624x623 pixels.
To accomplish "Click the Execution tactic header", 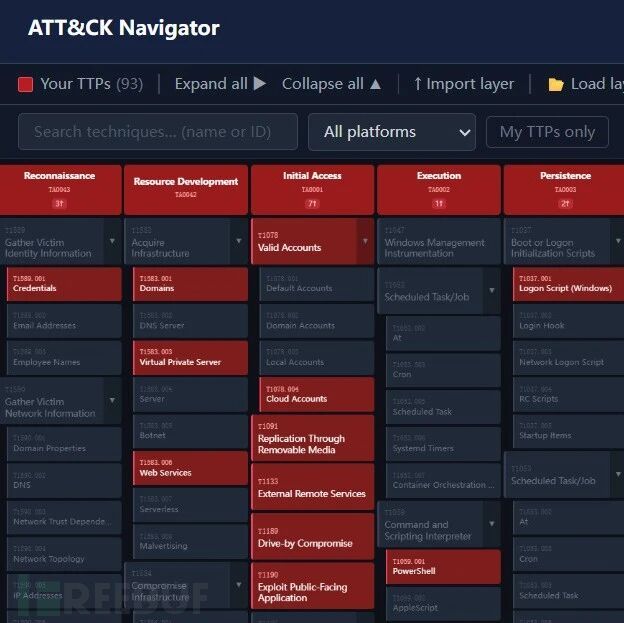I will pos(439,190).
